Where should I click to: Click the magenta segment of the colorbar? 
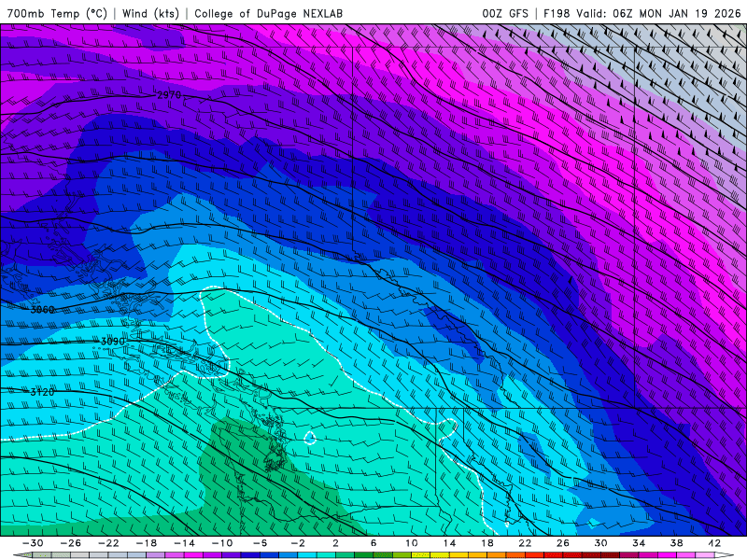pos(193,555)
